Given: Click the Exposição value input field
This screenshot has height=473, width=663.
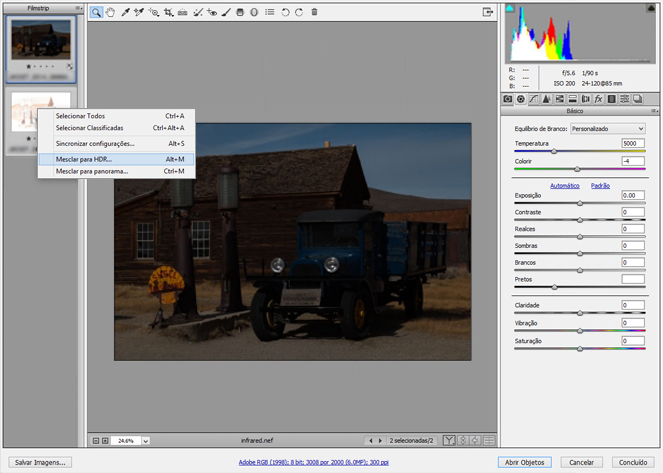Looking at the screenshot, I should click(632, 196).
